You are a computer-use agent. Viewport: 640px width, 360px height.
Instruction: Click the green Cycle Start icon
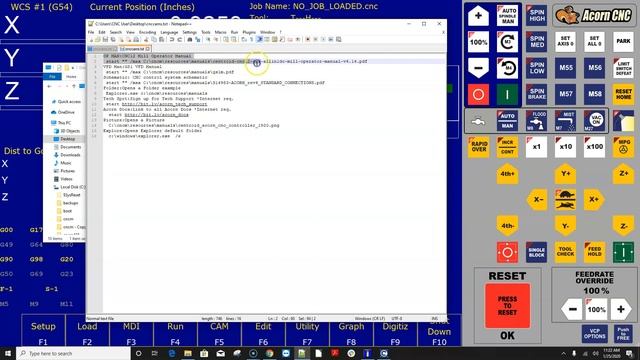coord(623,252)
